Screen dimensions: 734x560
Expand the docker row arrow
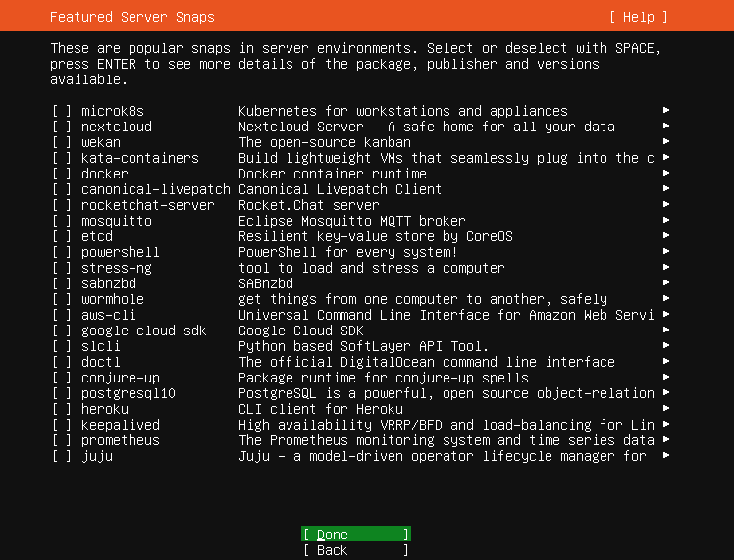click(x=666, y=173)
